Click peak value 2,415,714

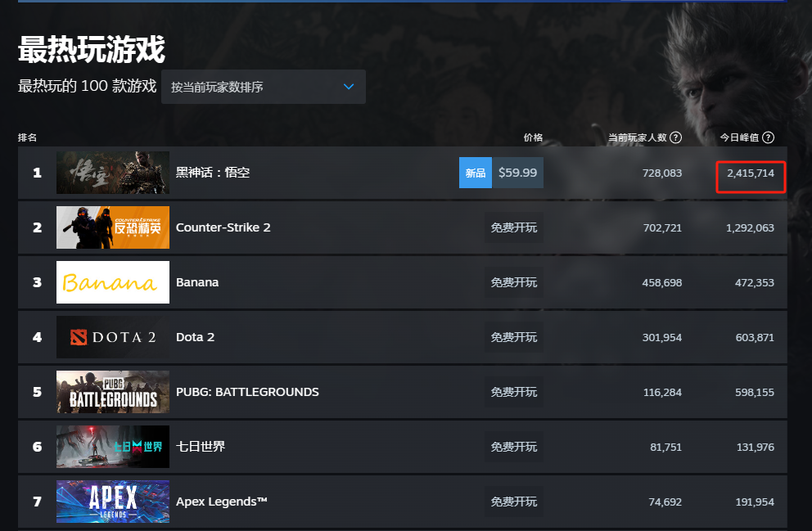(751, 173)
